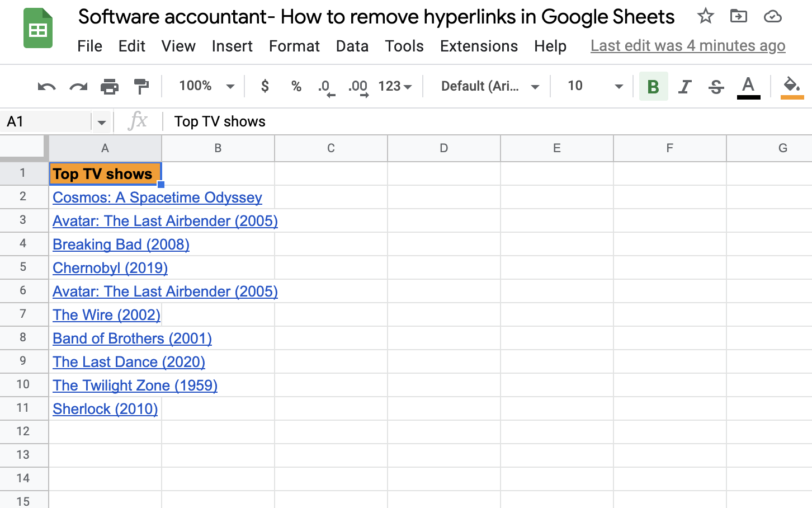
Task: Open the Extensions menu
Action: tap(479, 46)
